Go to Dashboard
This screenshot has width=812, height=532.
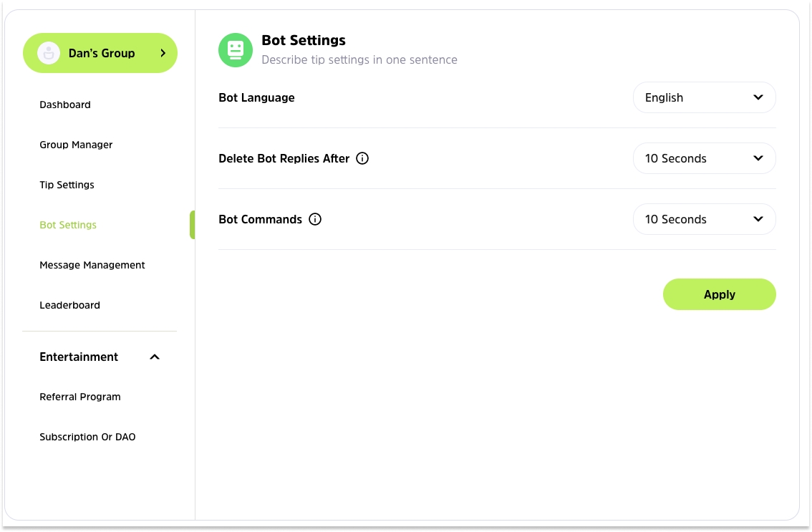[x=65, y=105]
